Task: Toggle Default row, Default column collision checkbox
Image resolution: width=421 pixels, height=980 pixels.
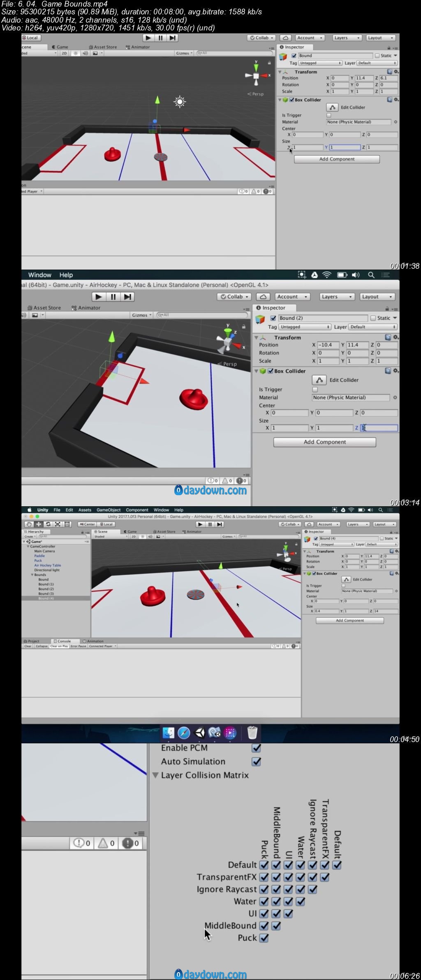Action: click(x=337, y=865)
